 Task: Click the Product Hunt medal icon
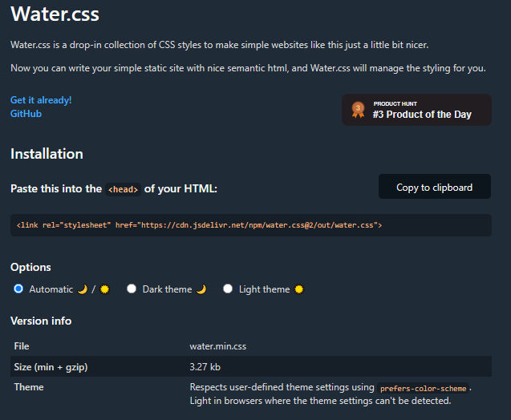(x=358, y=110)
